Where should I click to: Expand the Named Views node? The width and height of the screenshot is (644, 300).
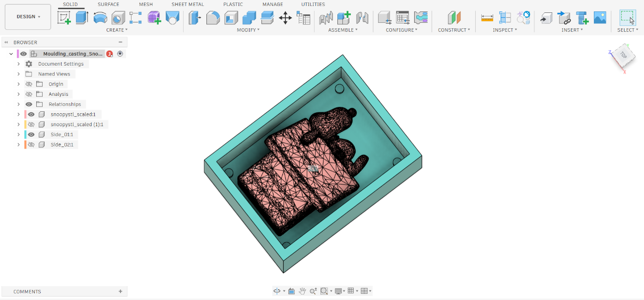[x=19, y=74]
